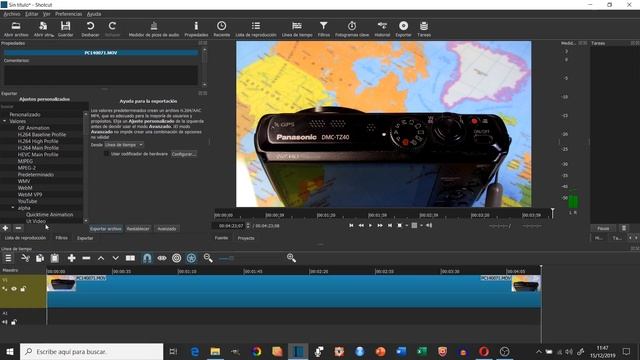640x360 pixels.
Task: Skip to the start of the player
Action: point(351,225)
